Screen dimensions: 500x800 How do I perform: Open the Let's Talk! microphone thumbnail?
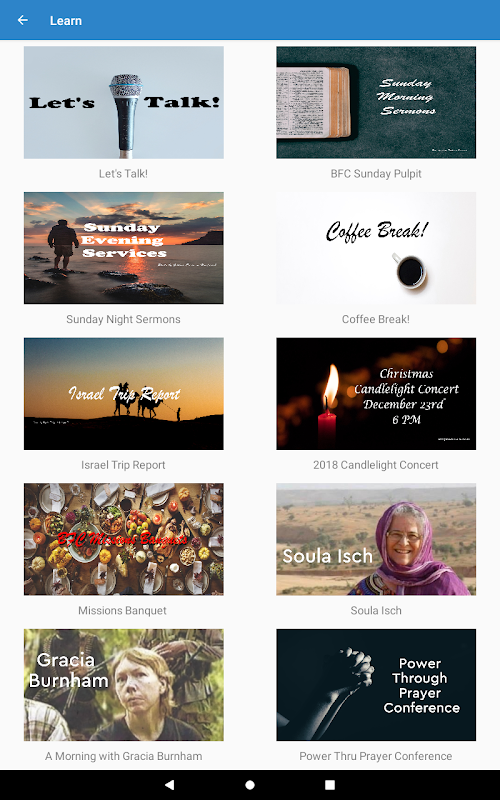pos(123,103)
